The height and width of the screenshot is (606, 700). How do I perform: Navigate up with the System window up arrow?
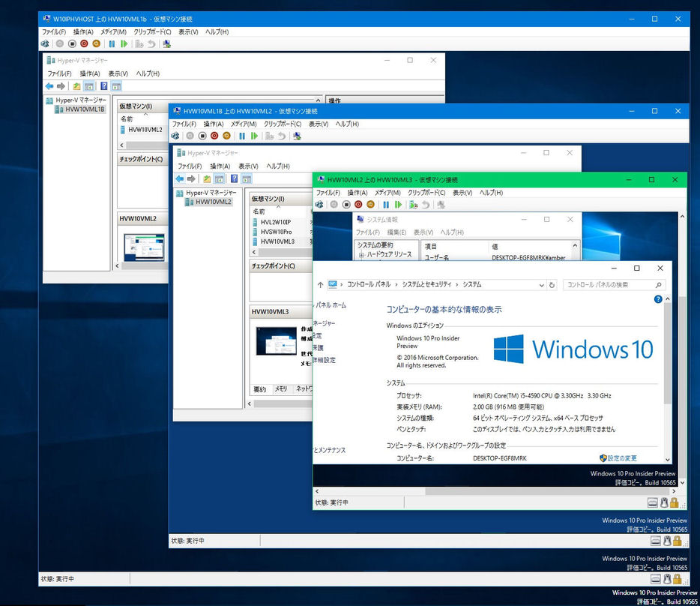pyautogui.click(x=320, y=285)
